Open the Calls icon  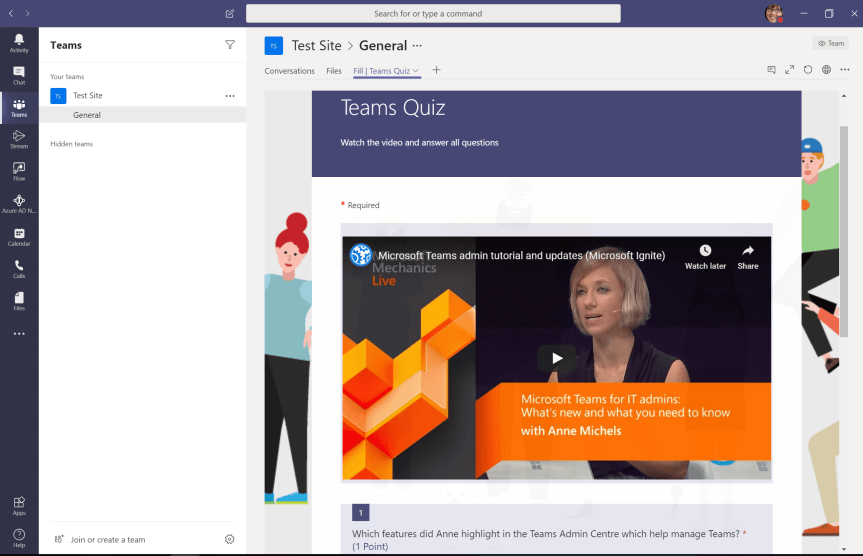[19, 268]
